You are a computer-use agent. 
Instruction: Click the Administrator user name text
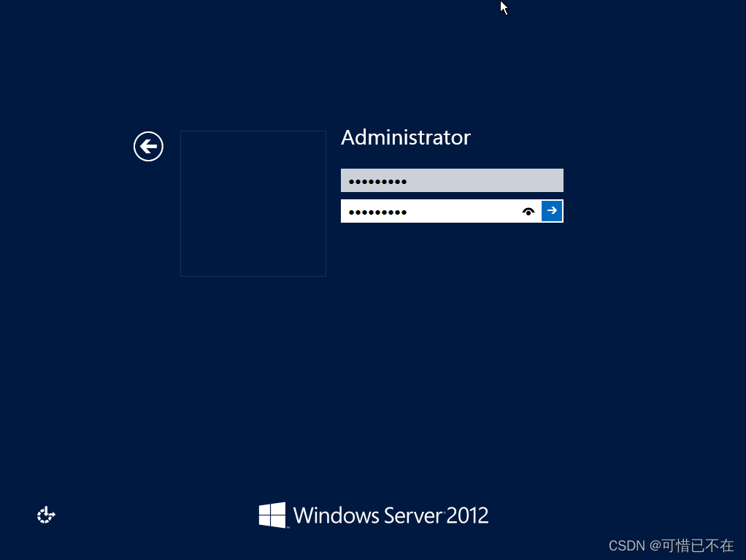point(406,137)
